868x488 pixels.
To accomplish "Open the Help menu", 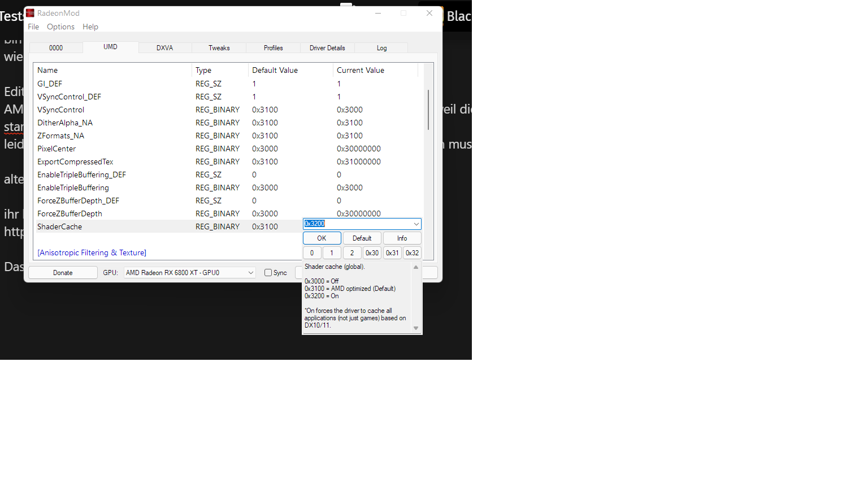I will pyautogui.click(x=90, y=27).
